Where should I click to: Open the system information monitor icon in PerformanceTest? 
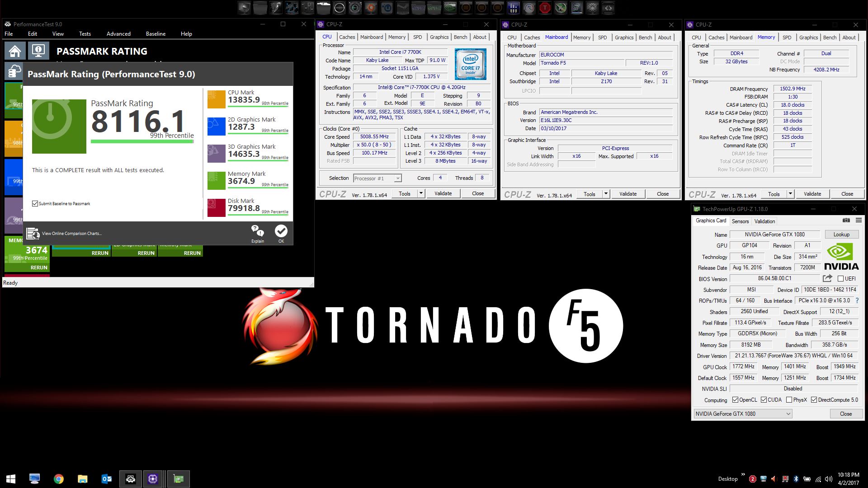click(x=38, y=51)
